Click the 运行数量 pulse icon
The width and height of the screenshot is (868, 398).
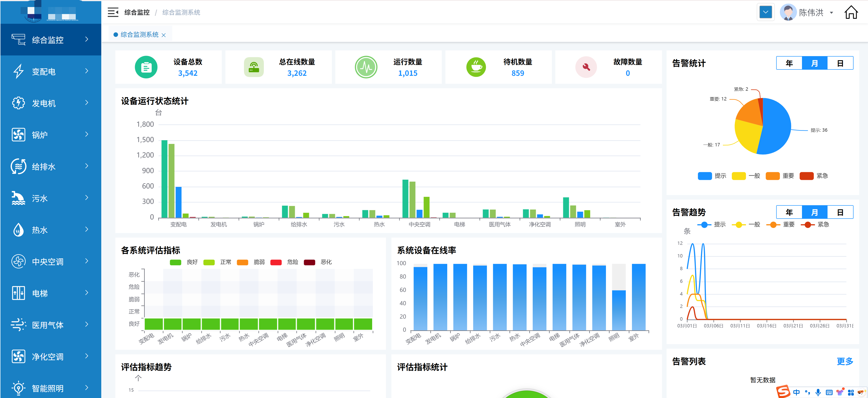(366, 67)
